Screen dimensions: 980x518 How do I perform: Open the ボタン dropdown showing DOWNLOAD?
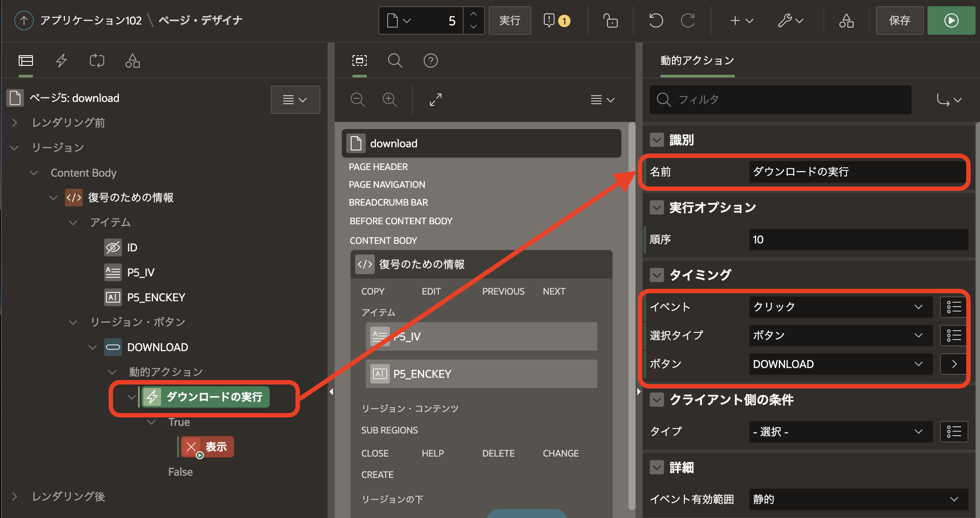pyautogui.click(x=840, y=364)
